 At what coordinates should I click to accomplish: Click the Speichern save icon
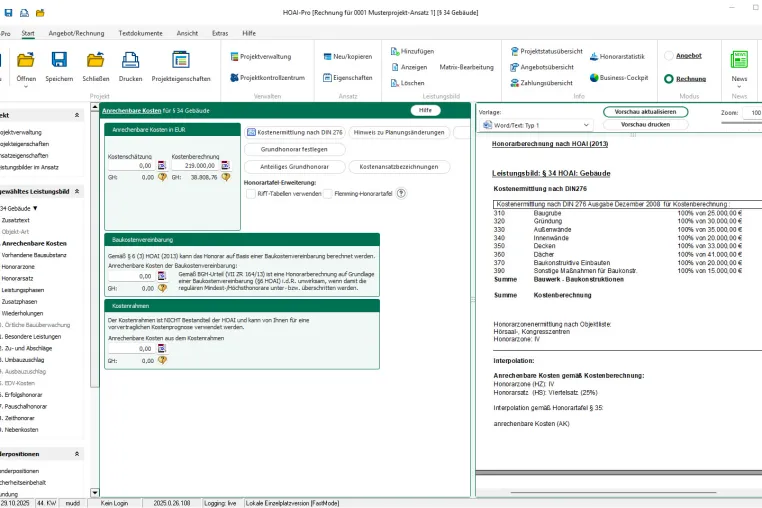pyautogui.click(x=59, y=60)
